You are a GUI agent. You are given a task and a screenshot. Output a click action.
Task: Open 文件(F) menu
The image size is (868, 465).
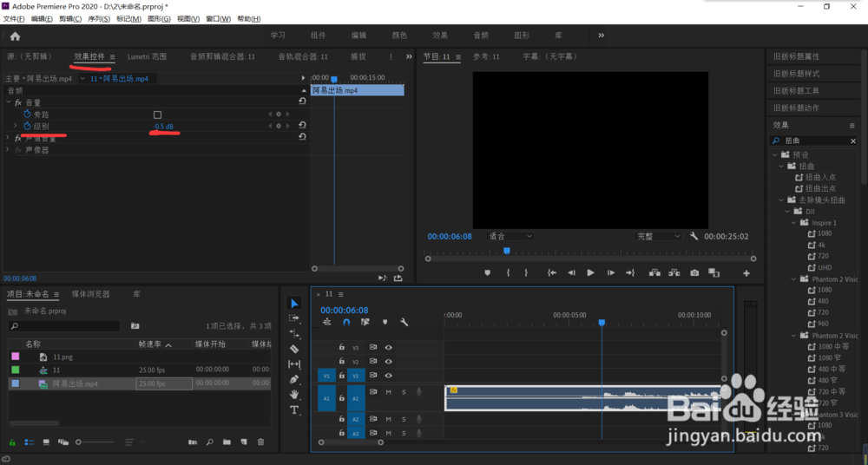click(x=14, y=19)
